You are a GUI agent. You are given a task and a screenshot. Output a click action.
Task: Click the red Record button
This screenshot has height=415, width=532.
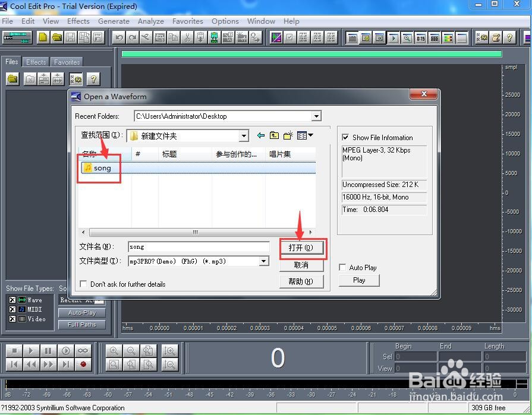pos(83,365)
